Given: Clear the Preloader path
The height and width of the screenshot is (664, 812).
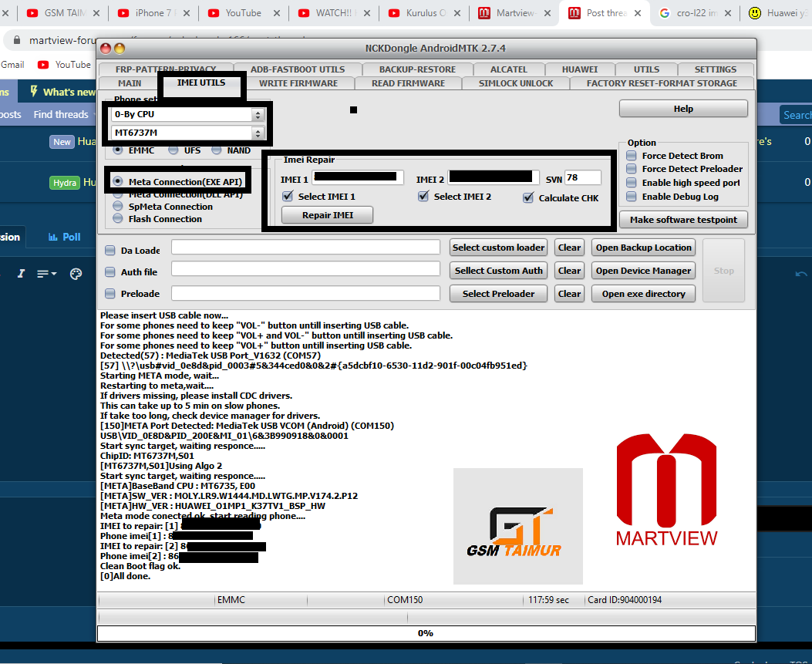Looking at the screenshot, I should (570, 294).
